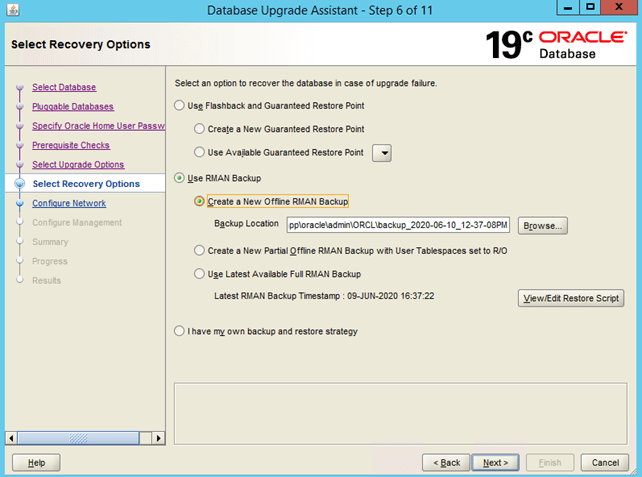Open the Prerequisite Checks step

[70, 146]
